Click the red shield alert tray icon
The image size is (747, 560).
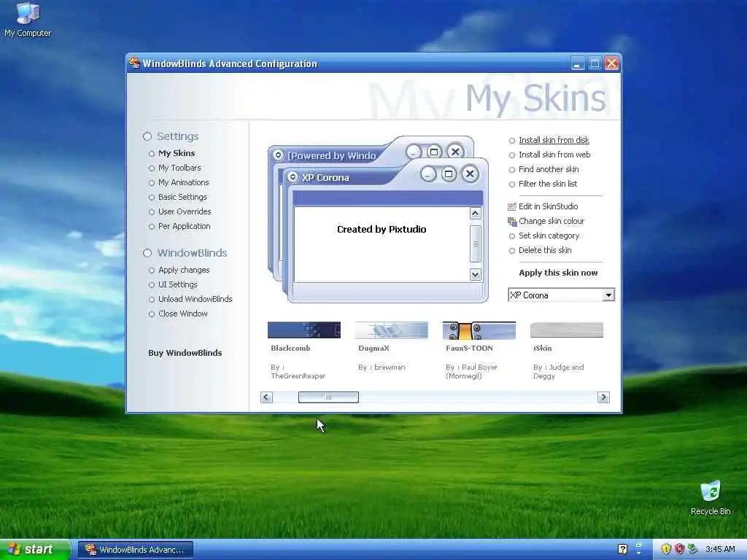[x=679, y=549]
